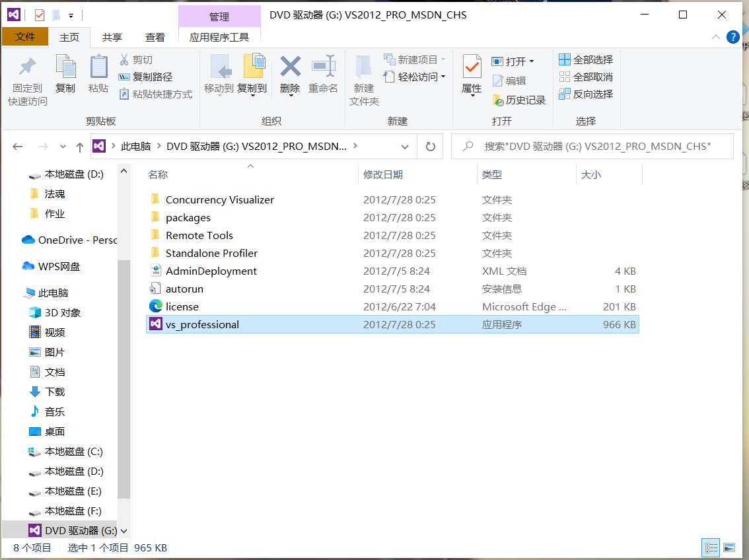Select the AdminDeployment XML file
749x560 pixels.
tap(392, 271)
